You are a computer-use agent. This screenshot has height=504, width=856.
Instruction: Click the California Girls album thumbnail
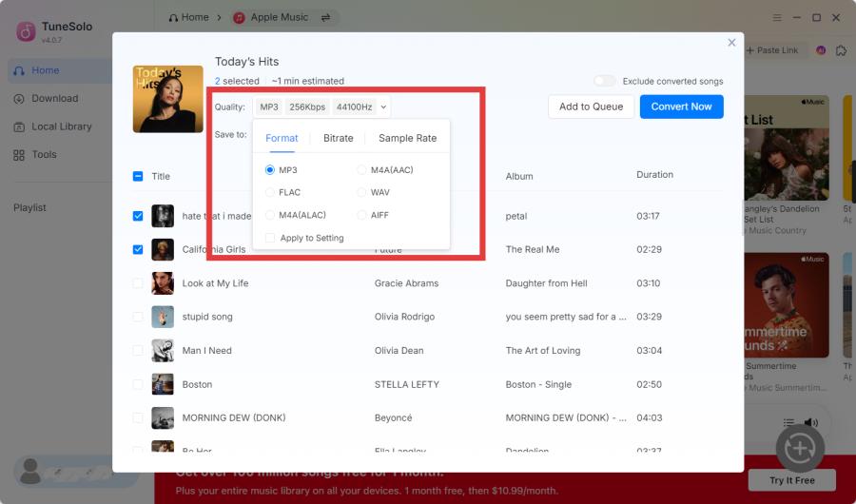[x=163, y=249]
